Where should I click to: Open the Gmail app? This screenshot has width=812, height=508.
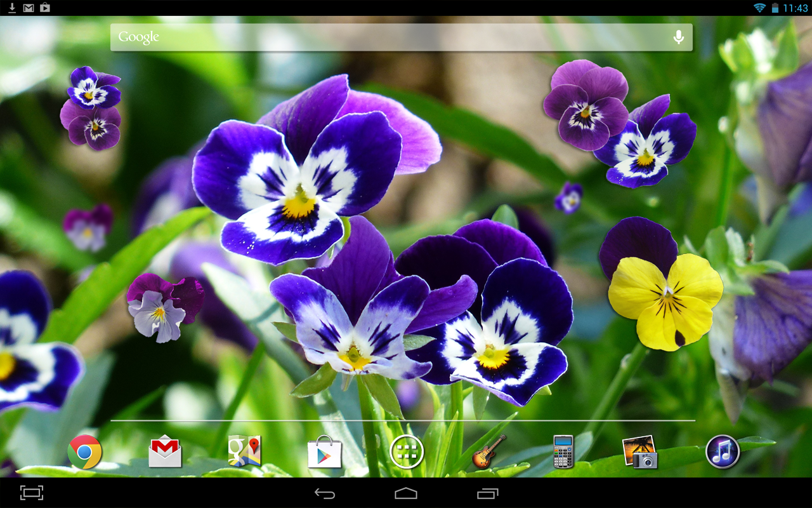165,451
